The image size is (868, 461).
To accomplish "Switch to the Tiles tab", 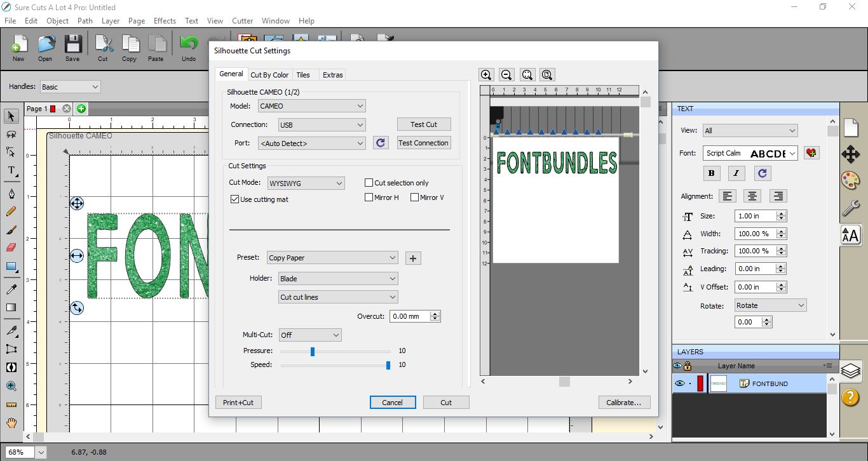I will point(304,75).
